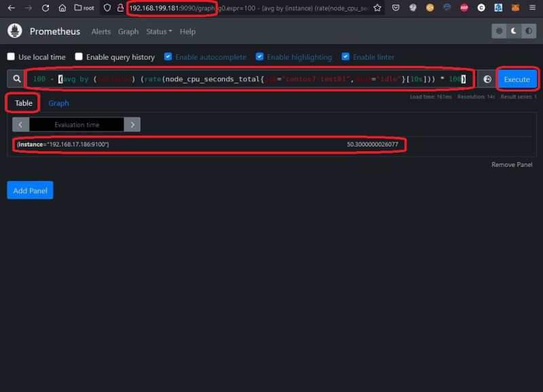Click the browser forward arrow

tap(29, 7)
